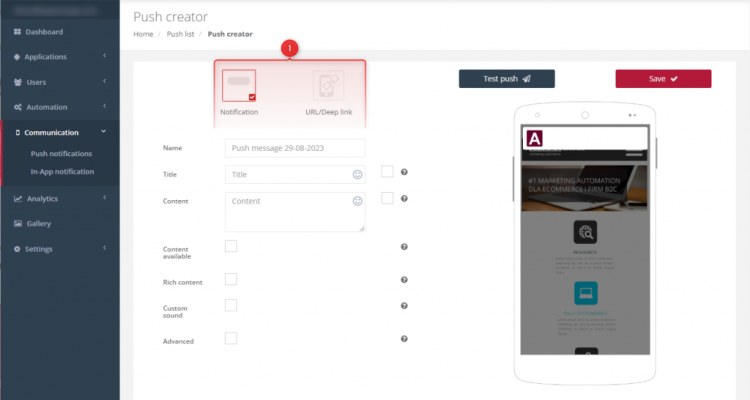The image size is (750, 400).
Task: Click the marketing banner in phone preview
Action: coord(584,188)
